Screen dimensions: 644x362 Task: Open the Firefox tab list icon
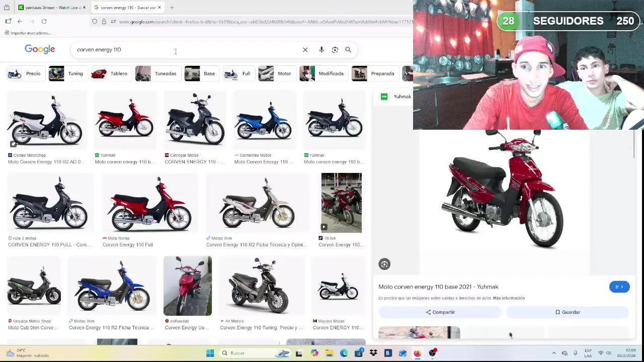tap(7, 8)
